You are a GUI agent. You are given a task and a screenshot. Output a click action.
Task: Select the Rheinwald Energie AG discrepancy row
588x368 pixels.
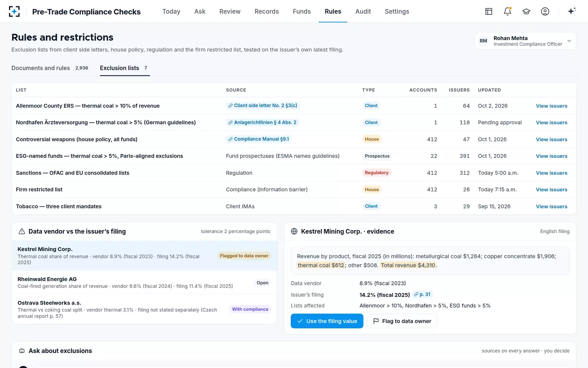pos(144,283)
